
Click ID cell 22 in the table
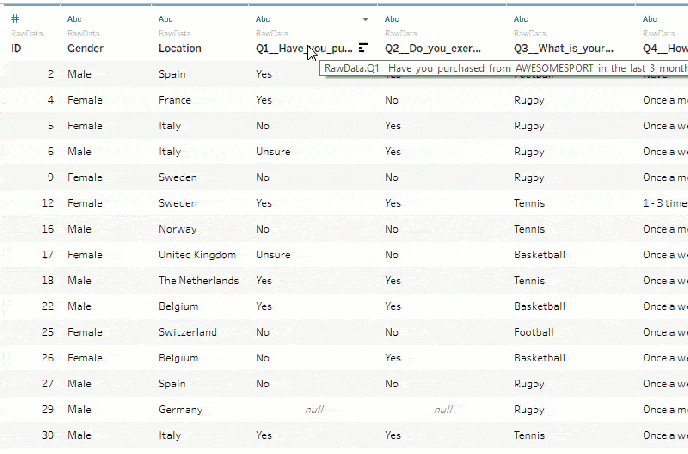click(x=48, y=306)
